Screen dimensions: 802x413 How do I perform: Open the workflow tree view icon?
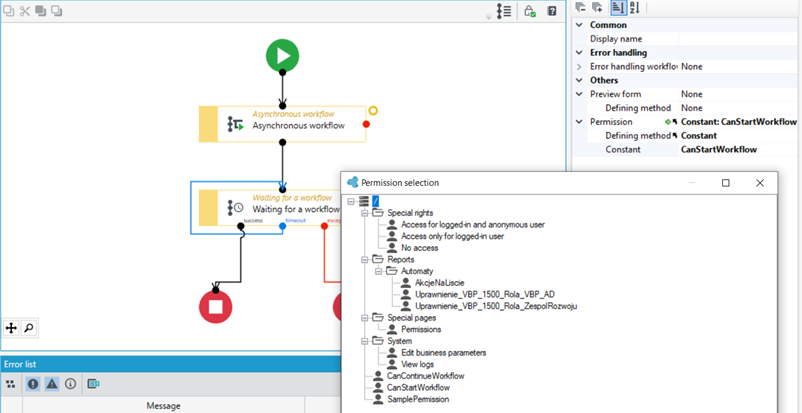coord(504,11)
